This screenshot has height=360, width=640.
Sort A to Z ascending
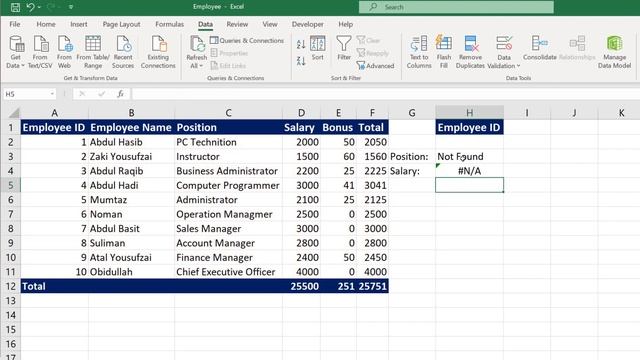click(301, 44)
